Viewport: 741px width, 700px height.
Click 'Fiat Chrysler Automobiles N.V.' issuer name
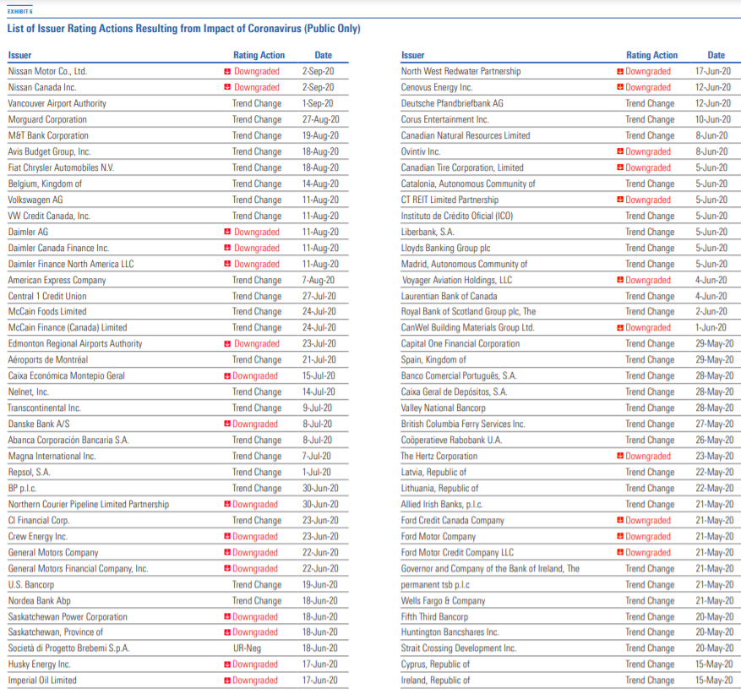point(61,168)
